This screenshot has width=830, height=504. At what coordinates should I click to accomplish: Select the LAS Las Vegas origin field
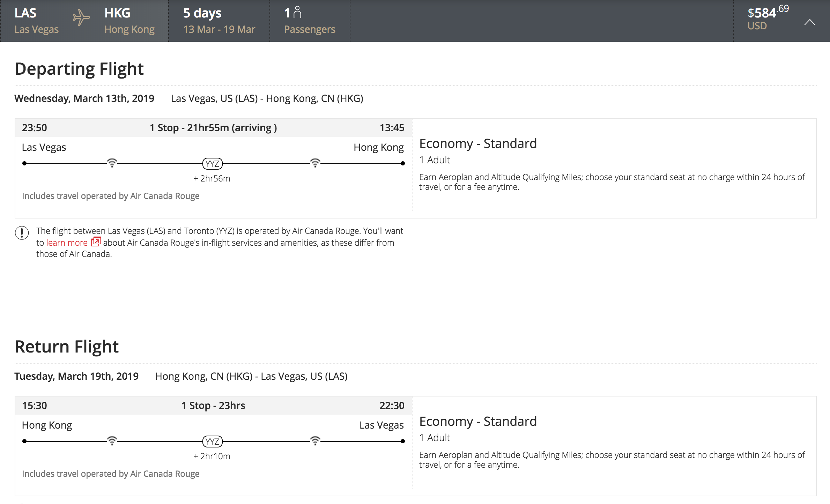coord(36,21)
